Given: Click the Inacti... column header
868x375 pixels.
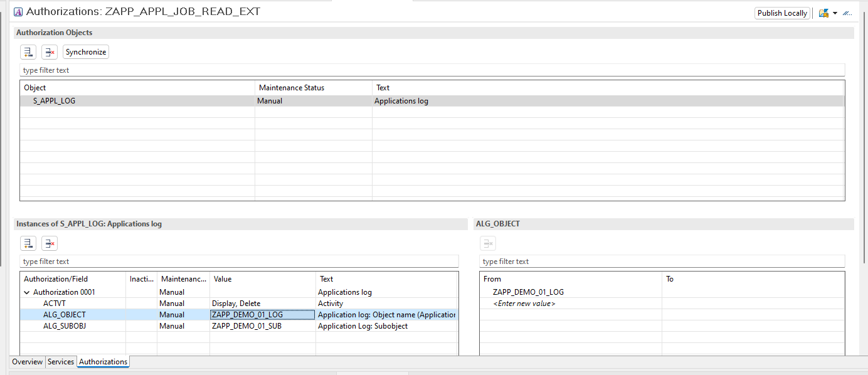Looking at the screenshot, I should click(141, 279).
